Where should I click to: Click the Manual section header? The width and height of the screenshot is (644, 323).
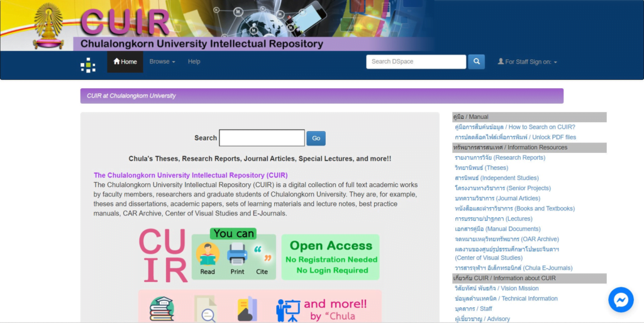click(x=529, y=117)
